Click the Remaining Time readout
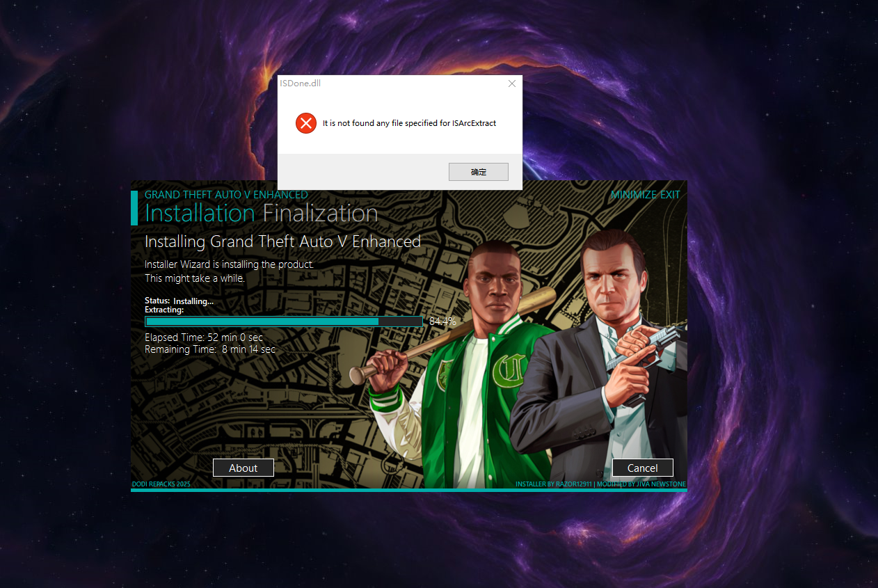 pos(209,349)
